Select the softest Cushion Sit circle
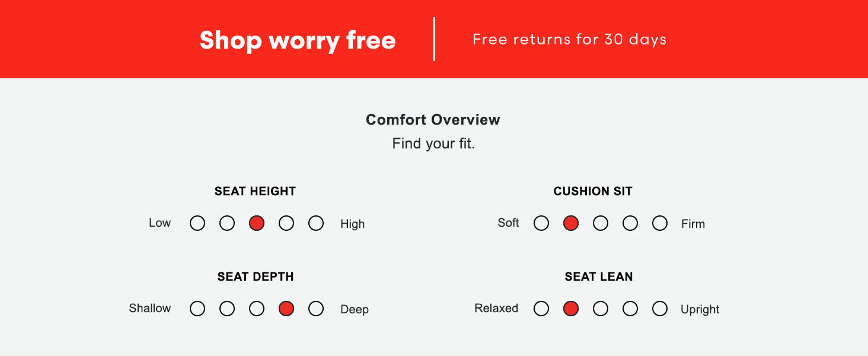Image resolution: width=868 pixels, height=356 pixels. coord(541,223)
